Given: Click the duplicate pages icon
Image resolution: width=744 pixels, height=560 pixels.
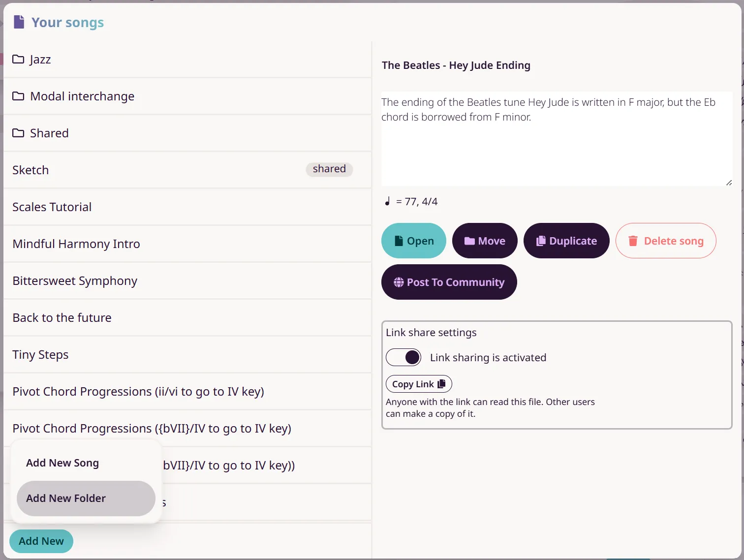Looking at the screenshot, I should coord(541,241).
